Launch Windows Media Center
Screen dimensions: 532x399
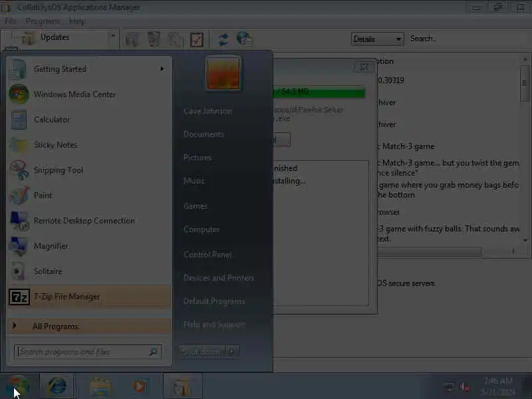click(x=89, y=94)
